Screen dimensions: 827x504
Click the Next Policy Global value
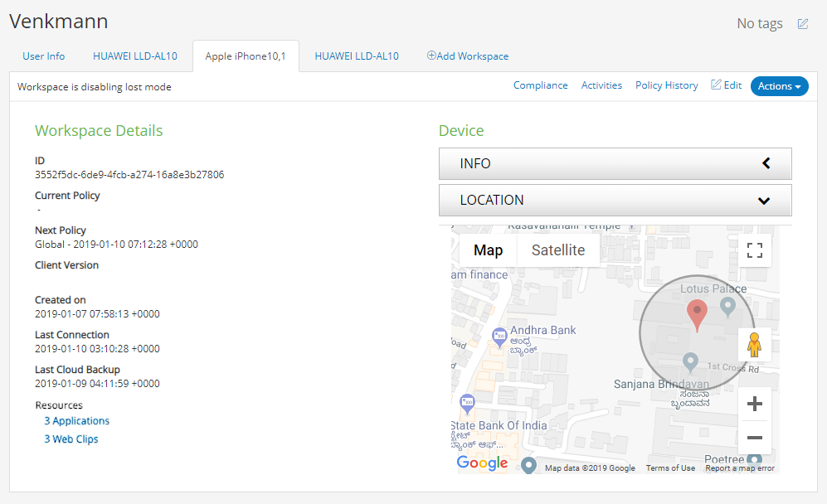click(x=117, y=244)
